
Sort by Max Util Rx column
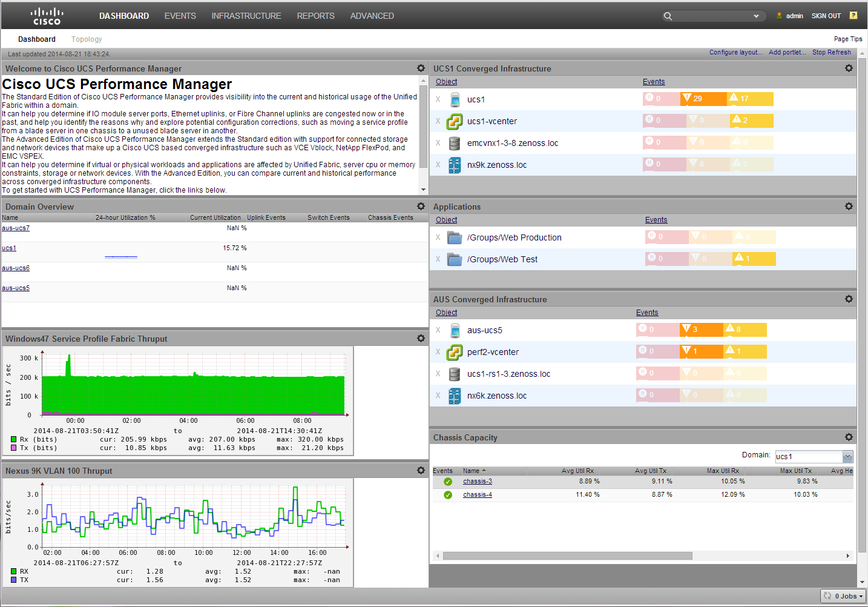coord(723,471)
